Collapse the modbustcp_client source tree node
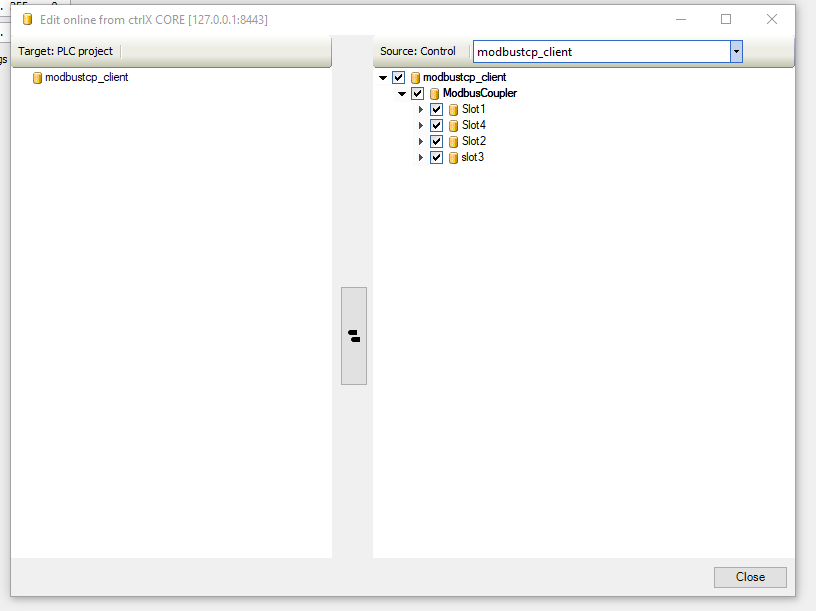Screen dimensions: 816x611 click(x=383, y=78)
